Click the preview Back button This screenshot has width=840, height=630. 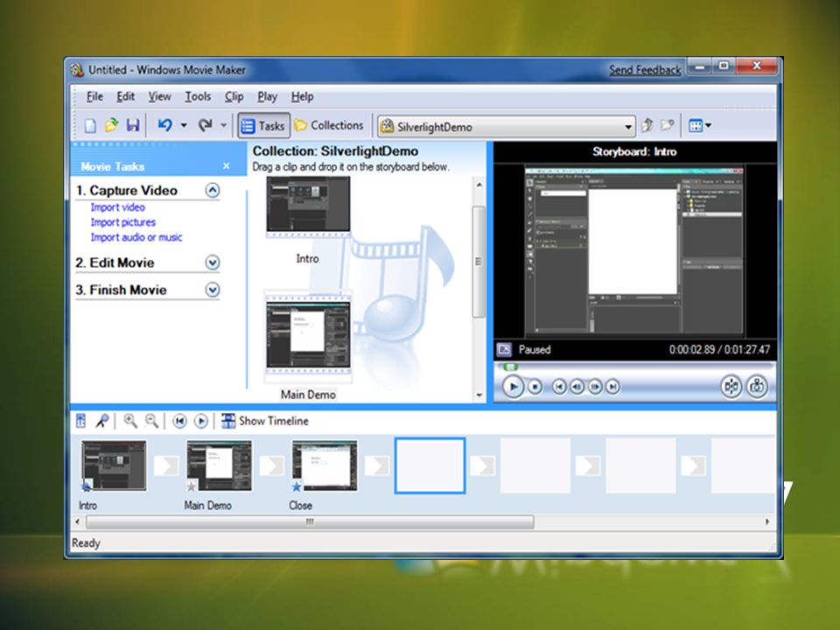[559, 386]
